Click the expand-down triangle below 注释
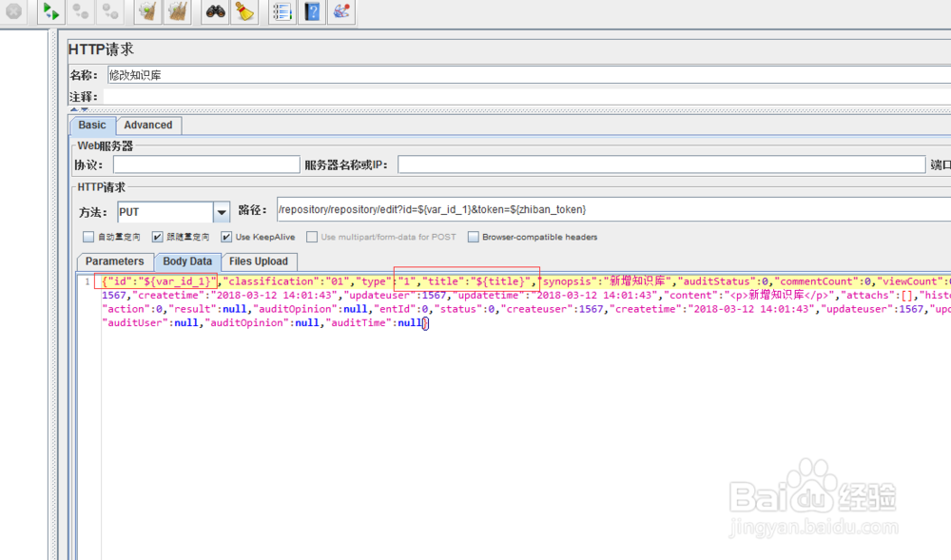The image size is (951, 560). (x=85, y=109)
